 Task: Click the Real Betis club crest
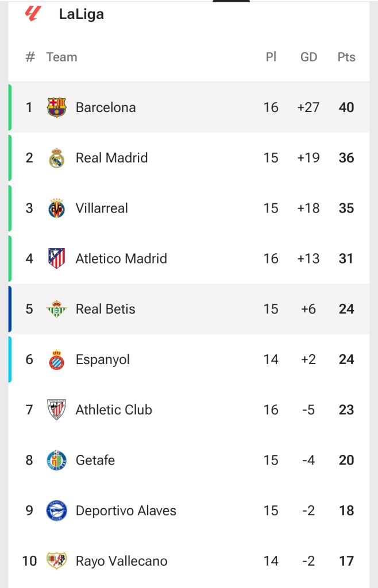tap(57, 309)
